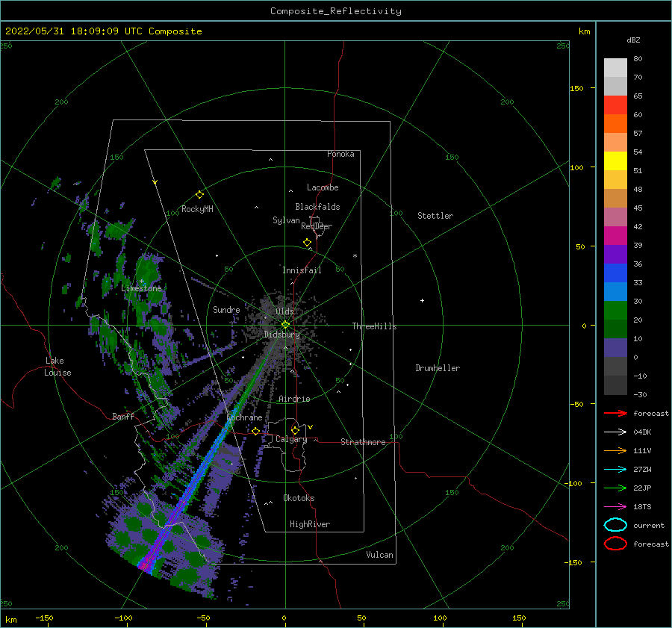
Task: Click the Innisfail label
Action: (x=302, y=270)
